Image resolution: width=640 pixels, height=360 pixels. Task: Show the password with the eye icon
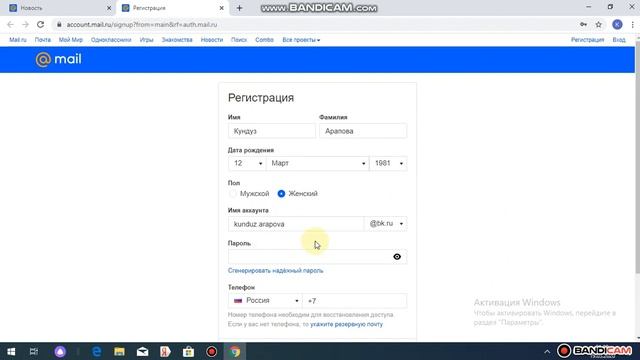point(397,257)
